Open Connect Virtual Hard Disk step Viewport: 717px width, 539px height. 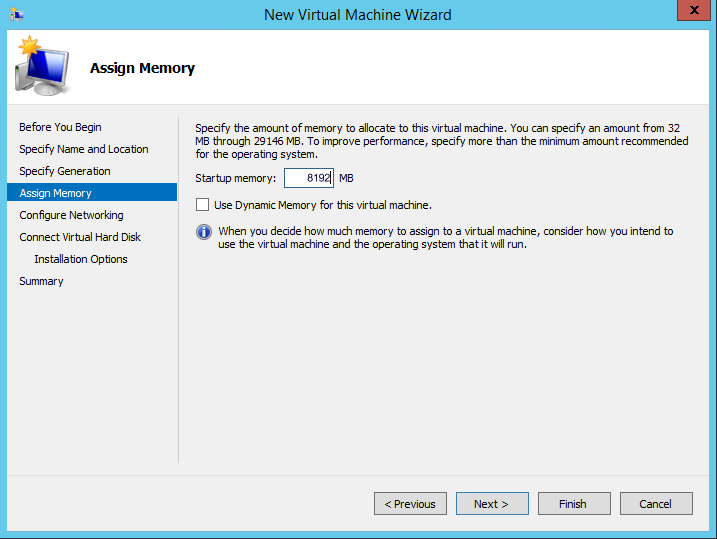pyautogui.click(x=80, y=237)
